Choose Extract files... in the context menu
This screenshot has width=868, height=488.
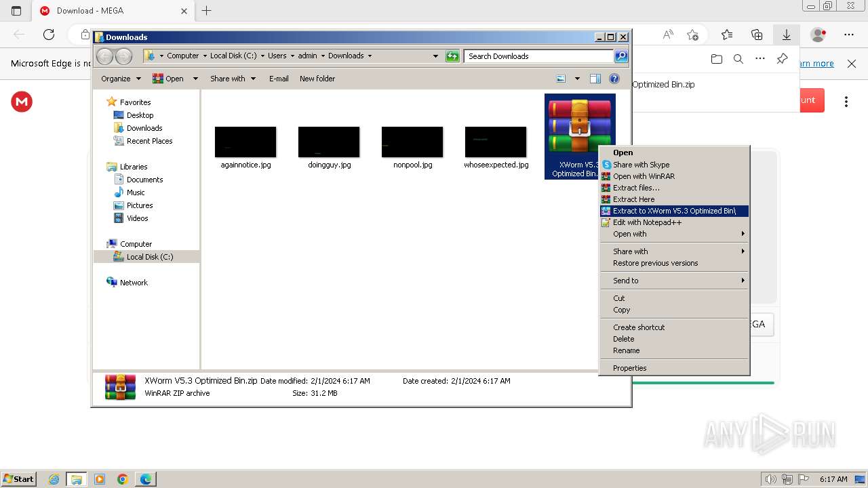(x=675, y=188)
